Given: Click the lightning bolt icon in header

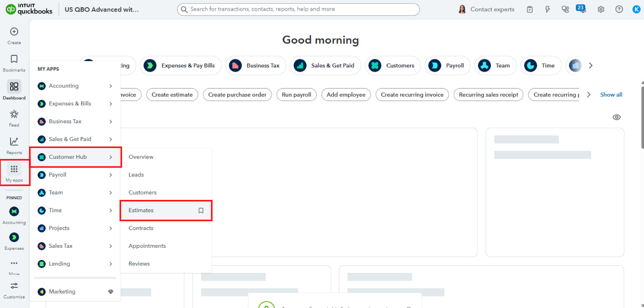Looking at the screenshot, I should coord(548,9).
